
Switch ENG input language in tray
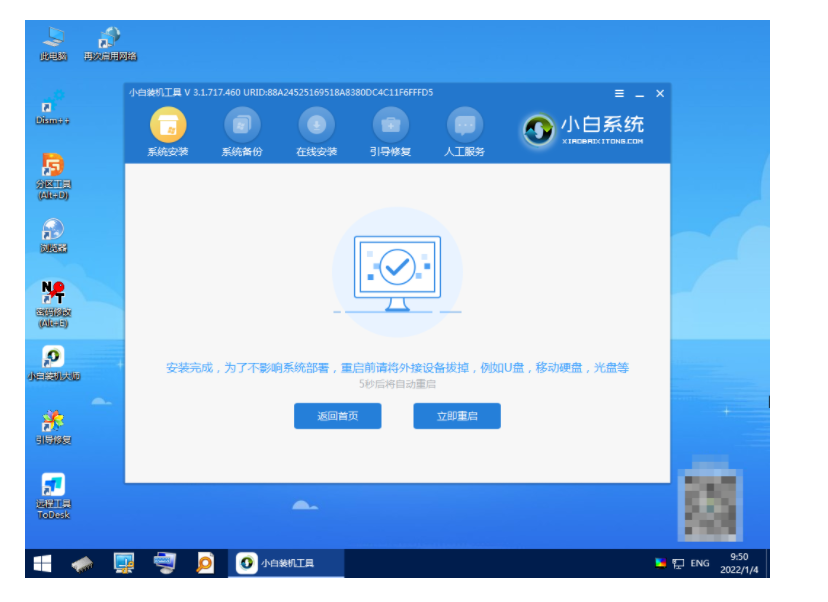700,564
